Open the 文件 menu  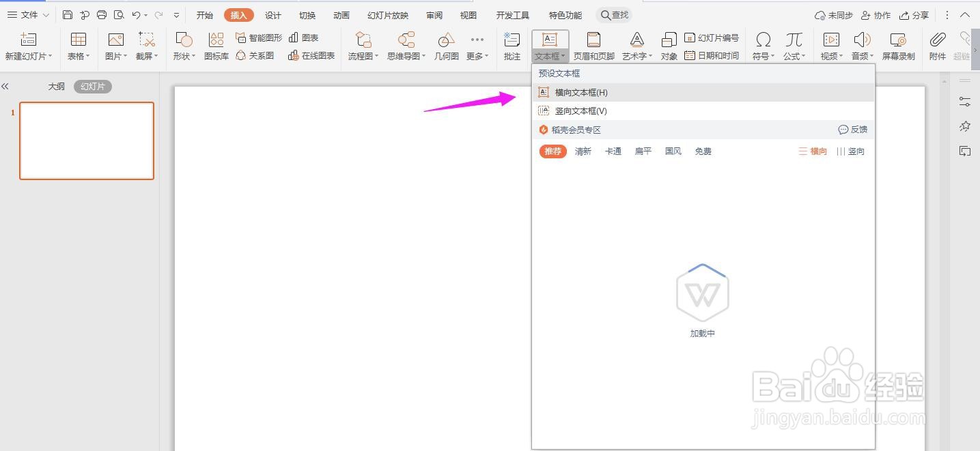[x=27, y=15]
